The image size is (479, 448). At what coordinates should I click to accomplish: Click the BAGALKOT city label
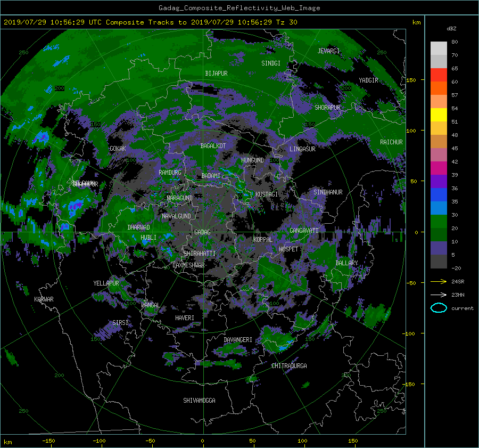coord(213,146)
